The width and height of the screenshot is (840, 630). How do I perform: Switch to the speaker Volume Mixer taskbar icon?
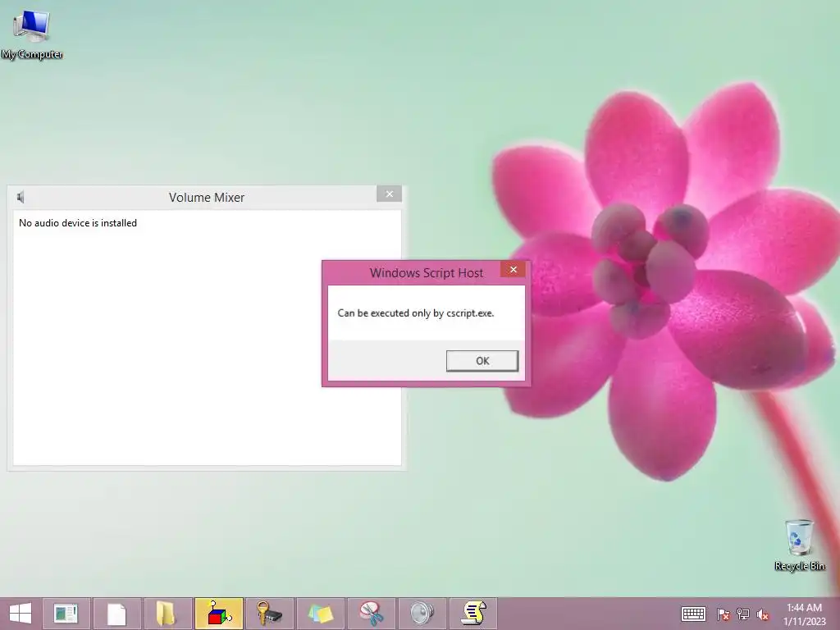422,614
